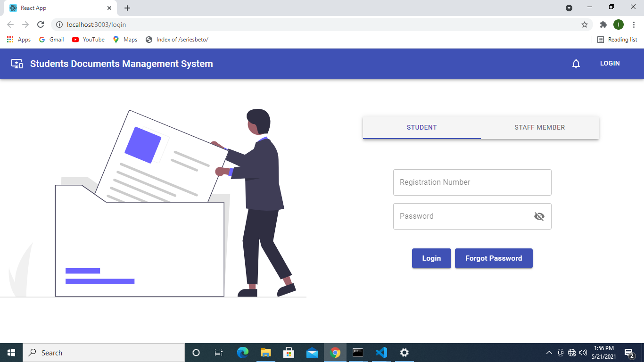Open the Chrome three-dot menu

tap(634, 25)
